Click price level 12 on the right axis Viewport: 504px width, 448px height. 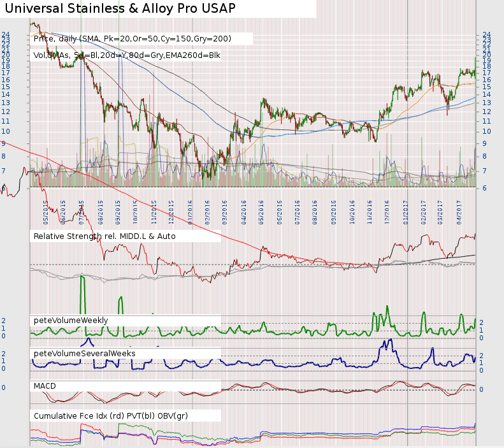click(487, 112)
